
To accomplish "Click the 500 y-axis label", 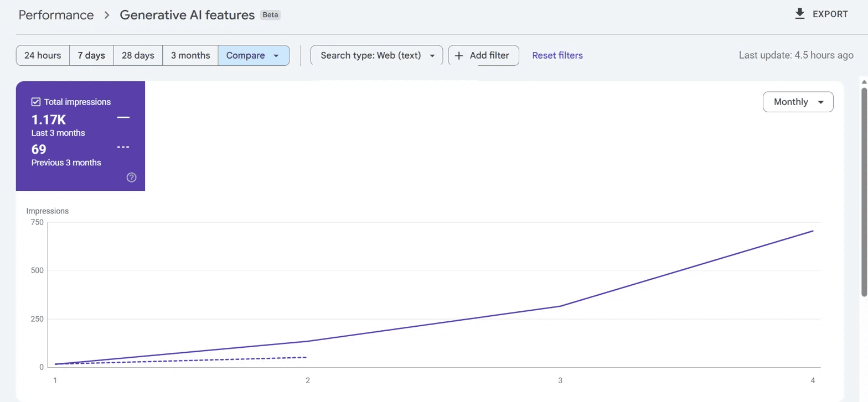I will pos(37,270).
